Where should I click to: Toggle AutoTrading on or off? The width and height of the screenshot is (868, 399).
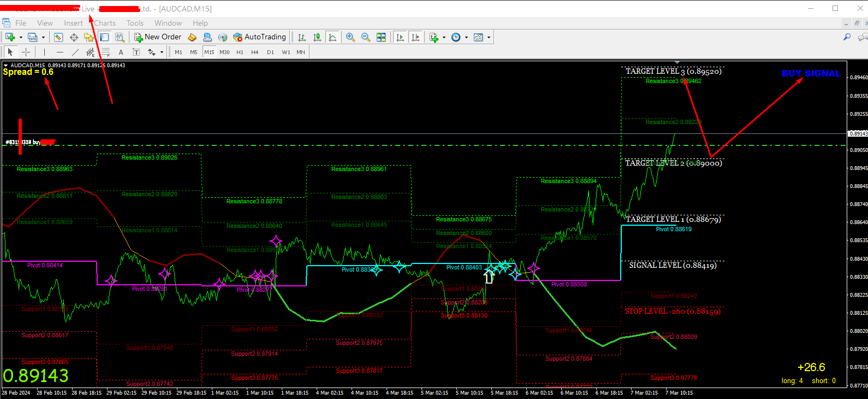pyautogui.click(x=259, y=37)
